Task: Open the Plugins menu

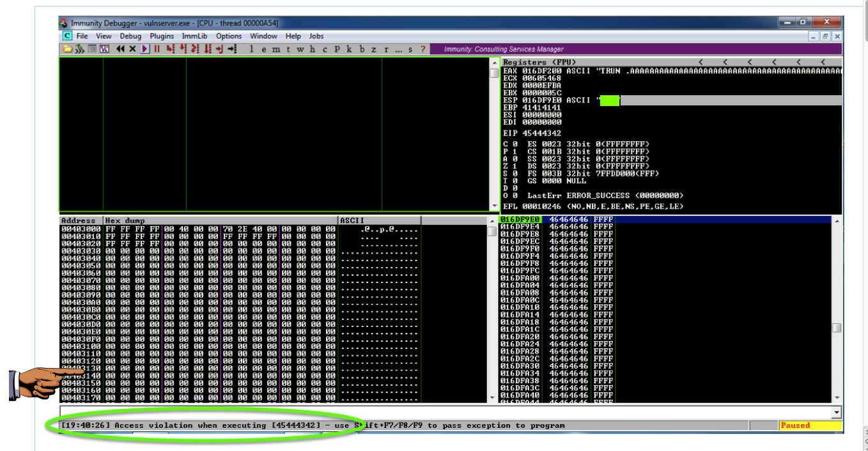Action: [162, 36]
